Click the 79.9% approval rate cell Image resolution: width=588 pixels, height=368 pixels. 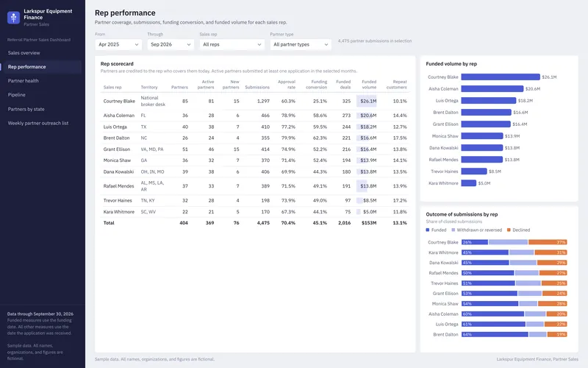click(288, 138)
